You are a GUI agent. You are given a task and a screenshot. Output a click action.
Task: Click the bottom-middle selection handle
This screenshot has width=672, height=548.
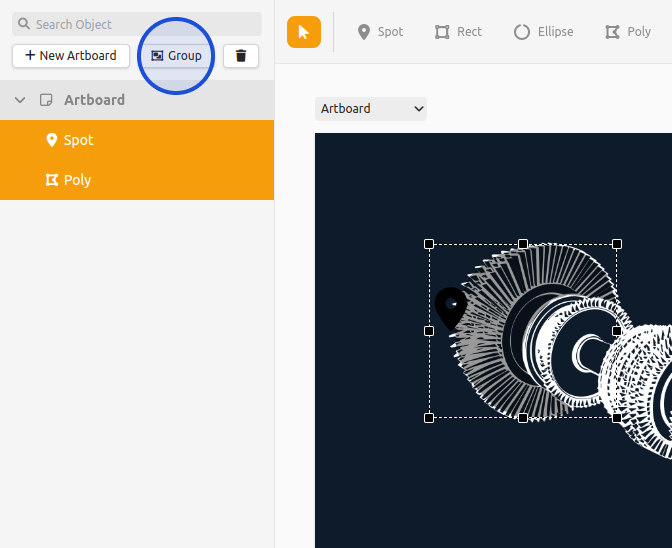(523, 418)
